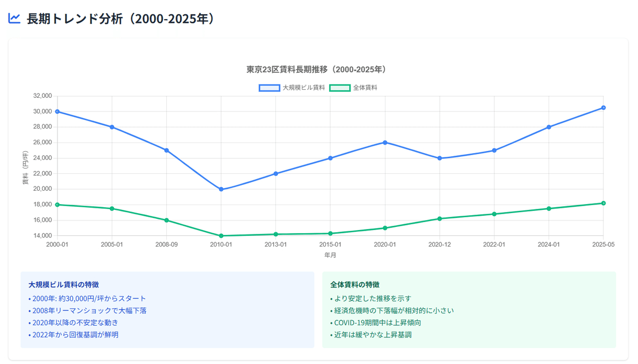Click the 全体賃料の特徴 card heading
The image size is (638, 364).
pyautogui.click(x=355, y=285)
